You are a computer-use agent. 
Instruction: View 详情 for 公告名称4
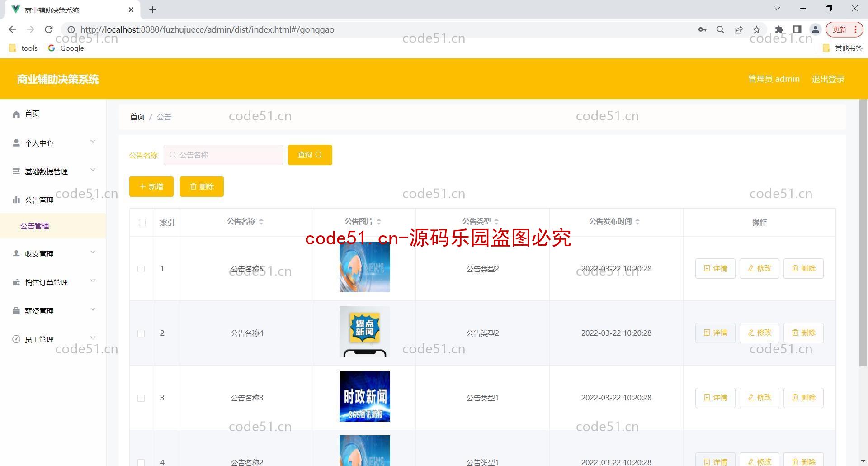coord(715,333)
